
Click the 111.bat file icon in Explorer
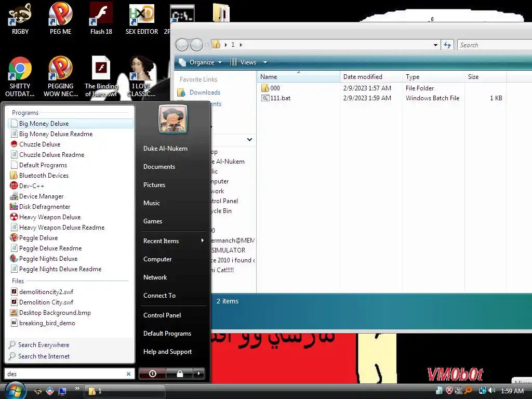[x=265, y=98]
